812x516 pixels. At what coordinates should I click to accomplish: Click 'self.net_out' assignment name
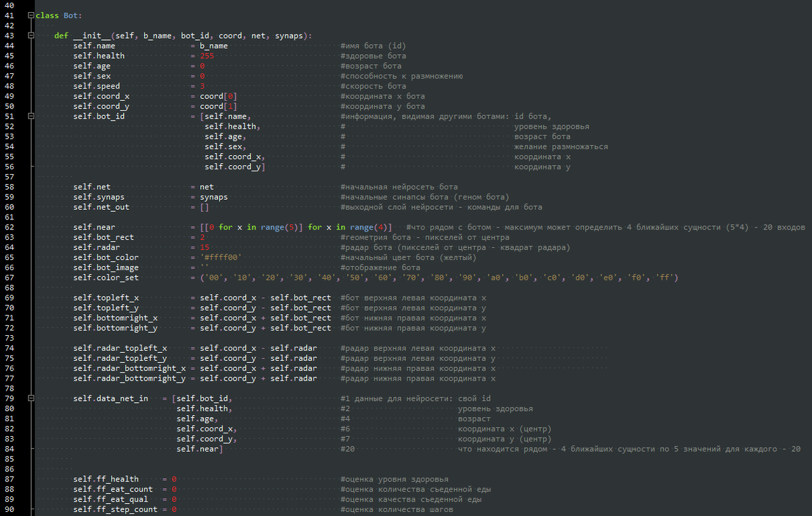[x=101, y=207]
